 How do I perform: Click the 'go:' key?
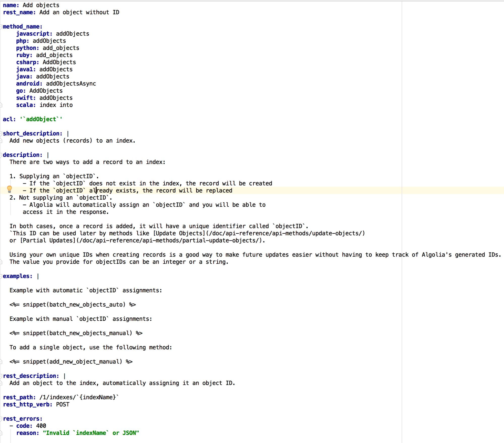click(21, 91)
